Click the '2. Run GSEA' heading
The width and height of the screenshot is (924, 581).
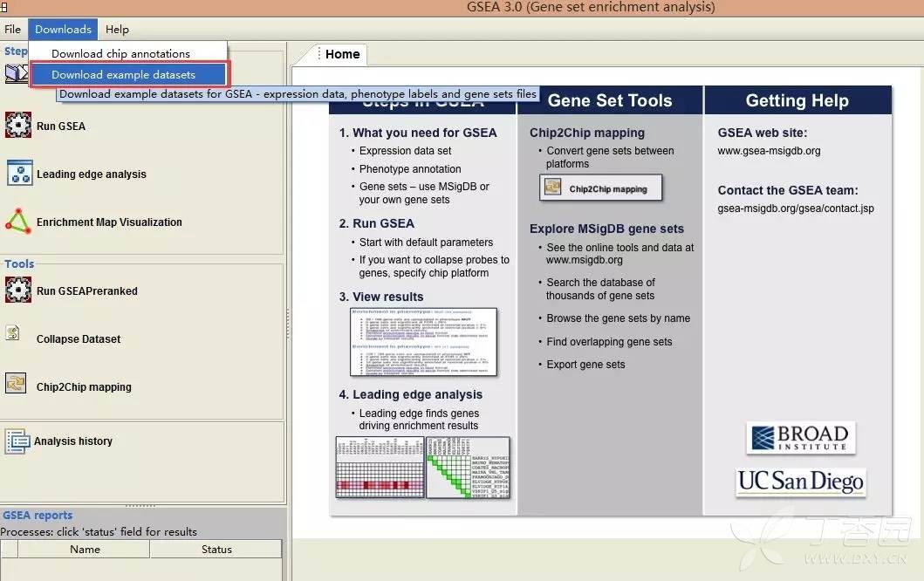377,223
